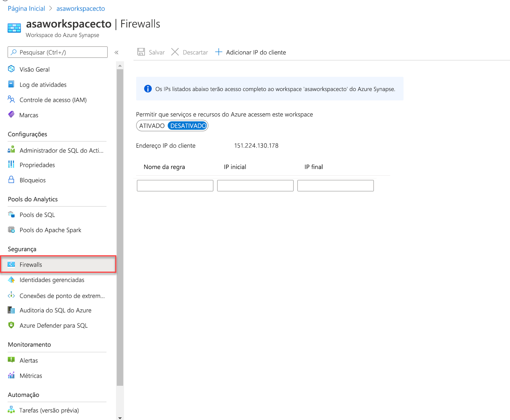The width and height of the screenshot is (510, 420).
Task: Click the Pesquisar search field
Action: pos(57,52)
